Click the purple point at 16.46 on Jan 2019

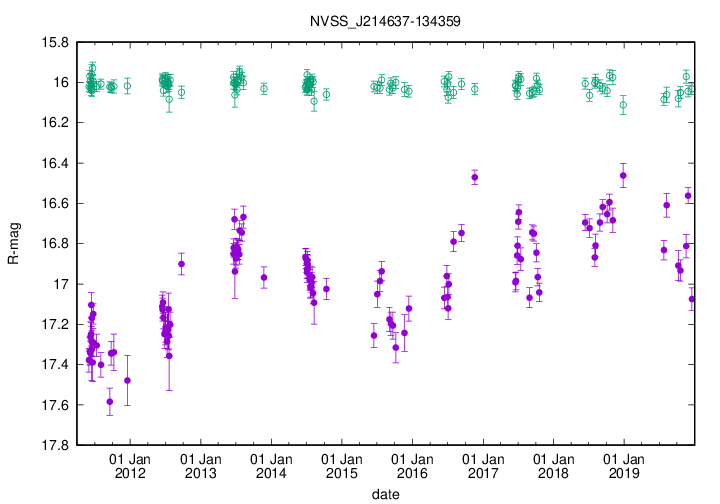pyautogui.click(x=623, y=175)
